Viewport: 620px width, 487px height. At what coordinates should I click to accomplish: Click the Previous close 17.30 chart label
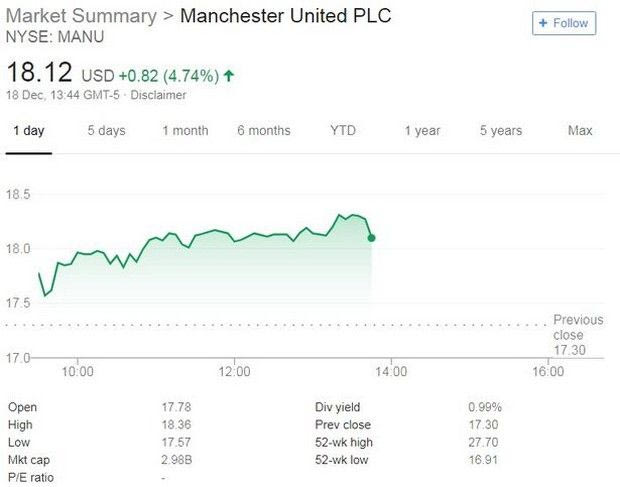point(578,335)
